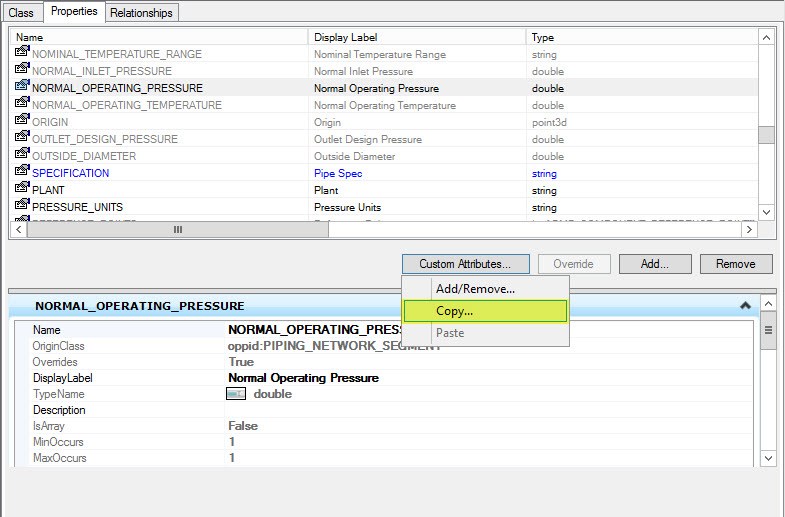The height and width of the screenshot is (517, 785).
Task: Click the PLANT property icon
Action: coord(22,190)
